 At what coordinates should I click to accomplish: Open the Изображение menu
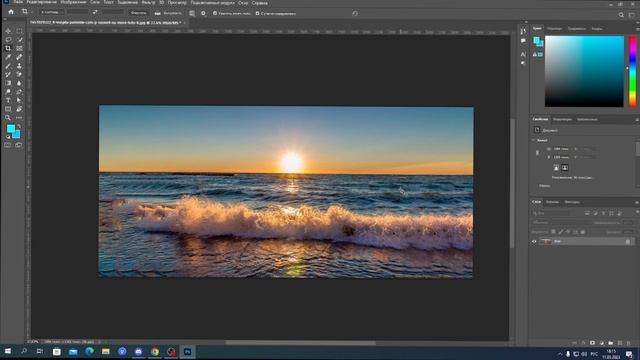73,2
